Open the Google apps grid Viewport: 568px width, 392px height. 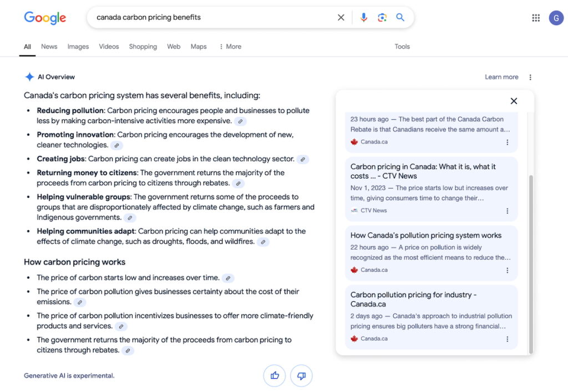tap(536, 18)
